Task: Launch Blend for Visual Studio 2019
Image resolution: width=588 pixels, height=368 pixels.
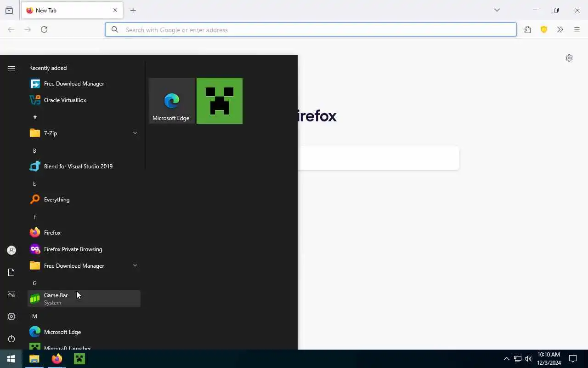Action: tap(84, 167)
